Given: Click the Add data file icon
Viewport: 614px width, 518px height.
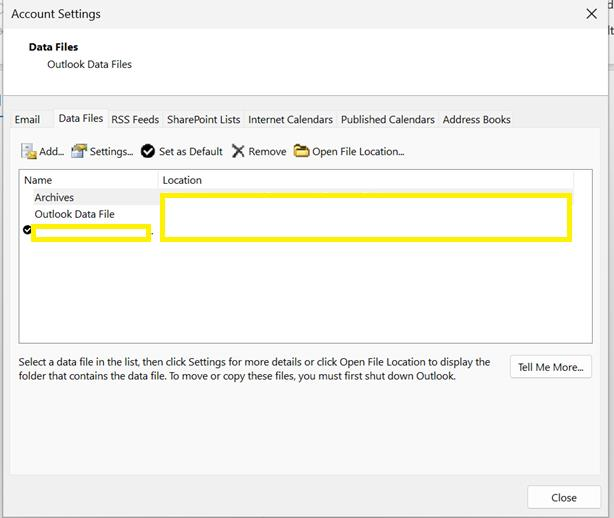Looking at the screenshot, I should pyautogui.click(x=29, y=151).
